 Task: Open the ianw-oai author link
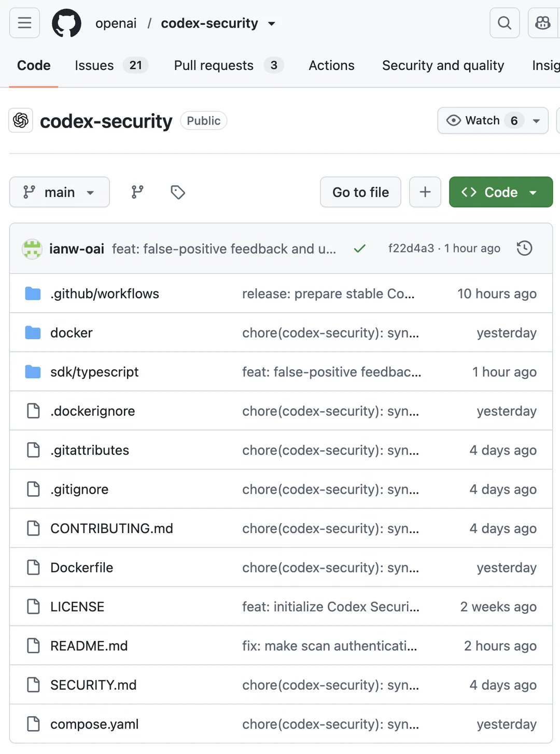[77, 249]
